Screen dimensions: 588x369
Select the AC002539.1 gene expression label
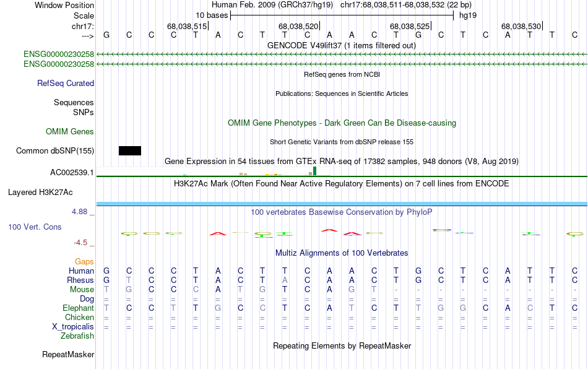[x=72, y=173]
